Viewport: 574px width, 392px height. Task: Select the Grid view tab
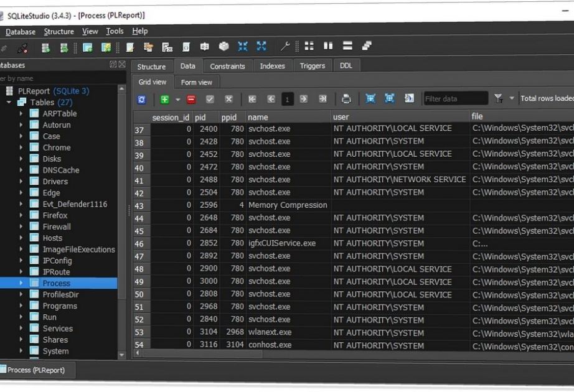coord(153,82)
